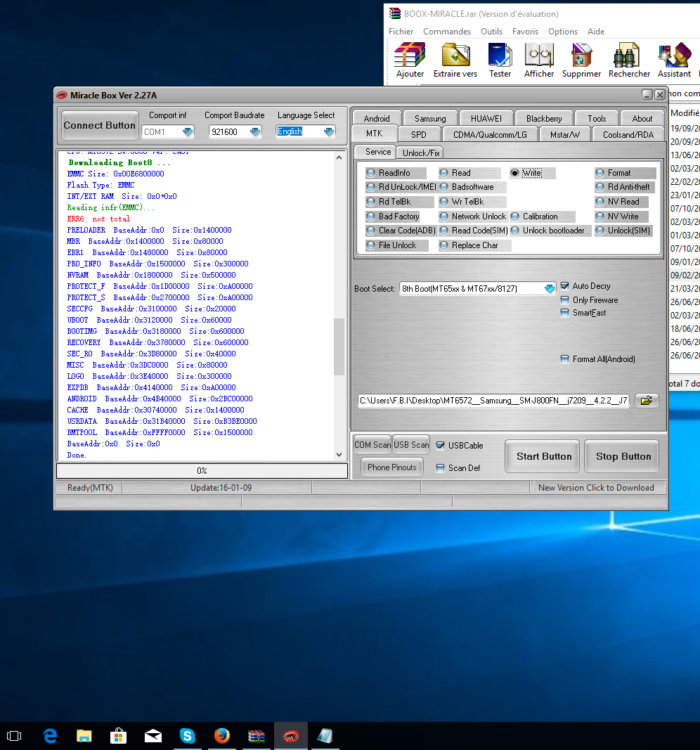700x750 pixels.
Task: Enable Format All(Android) checkbox
Action: [x=564, y=359]
